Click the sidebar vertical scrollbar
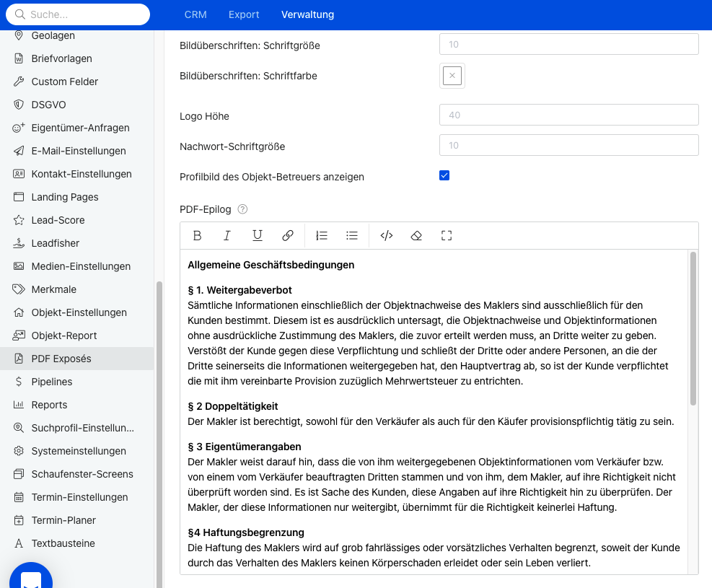712x588 pixels. pyautogui.click(x=159, y=434)
